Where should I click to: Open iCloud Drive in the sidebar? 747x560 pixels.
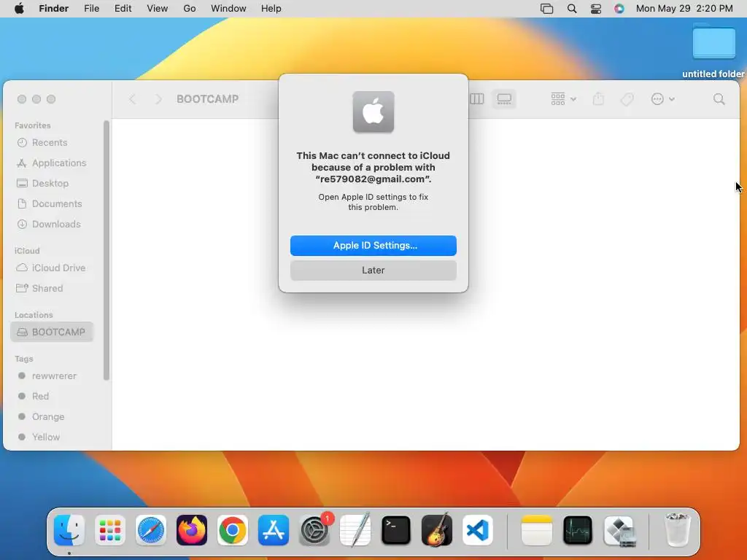pos(52,268)
